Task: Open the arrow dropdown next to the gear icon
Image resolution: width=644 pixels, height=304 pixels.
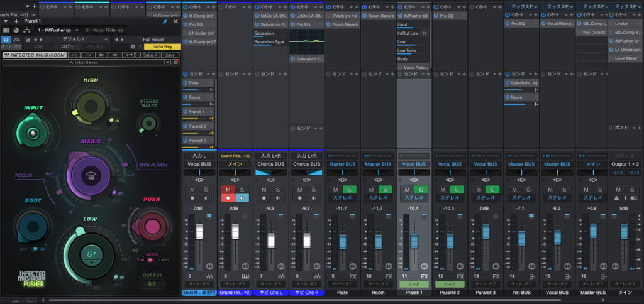Action: click(140, 46)
